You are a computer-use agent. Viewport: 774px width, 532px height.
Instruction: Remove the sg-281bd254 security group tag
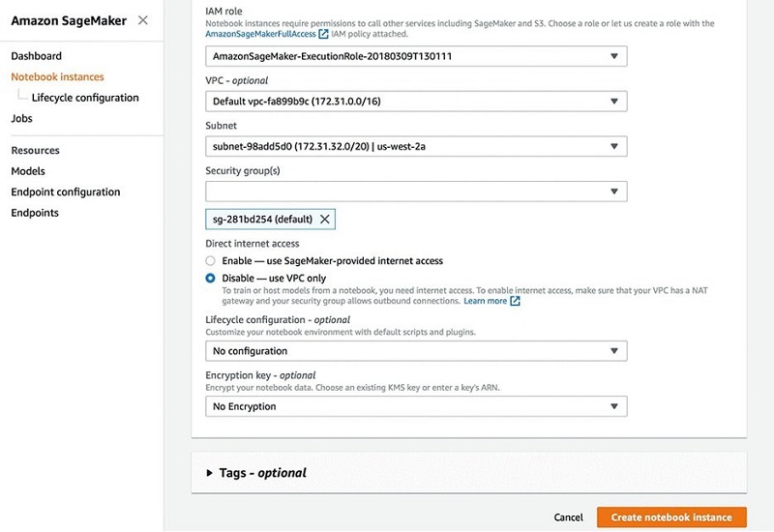pyautogui.click(x=325, y=220)
